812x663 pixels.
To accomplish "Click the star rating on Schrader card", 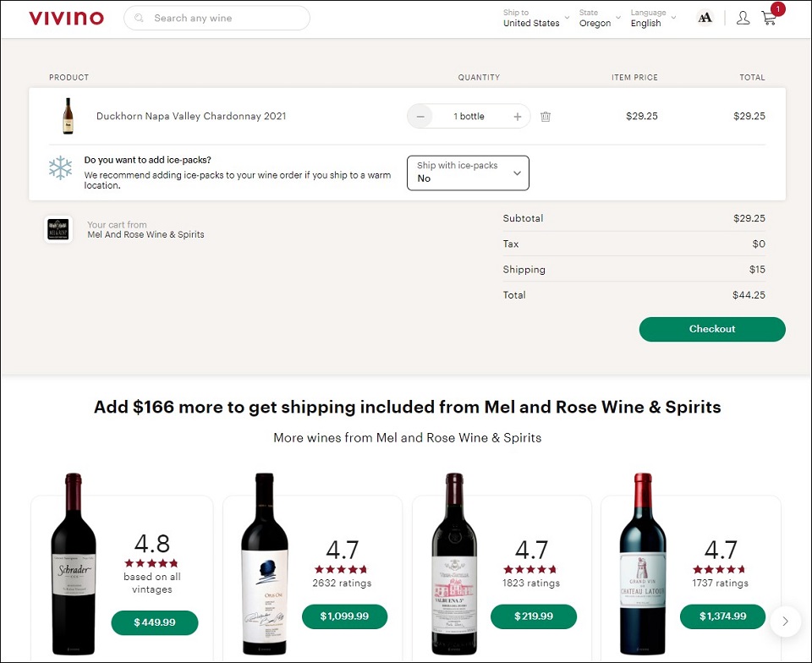I will click(151, 563).
